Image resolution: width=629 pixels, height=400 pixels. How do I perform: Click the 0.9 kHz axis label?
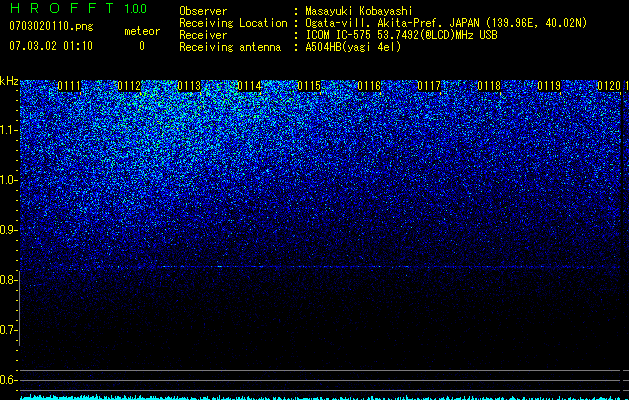point(8,230)
